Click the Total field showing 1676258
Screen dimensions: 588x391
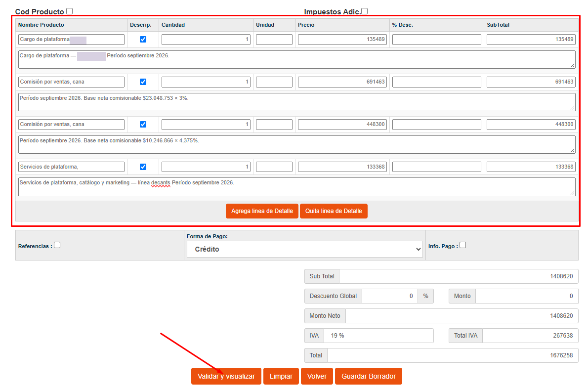453,355
